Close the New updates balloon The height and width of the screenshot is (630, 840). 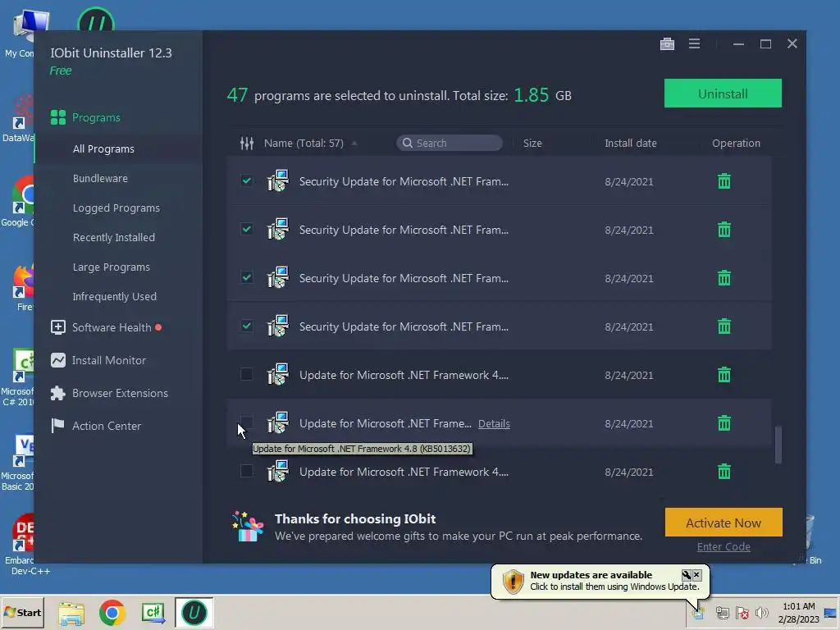(697, 575)
